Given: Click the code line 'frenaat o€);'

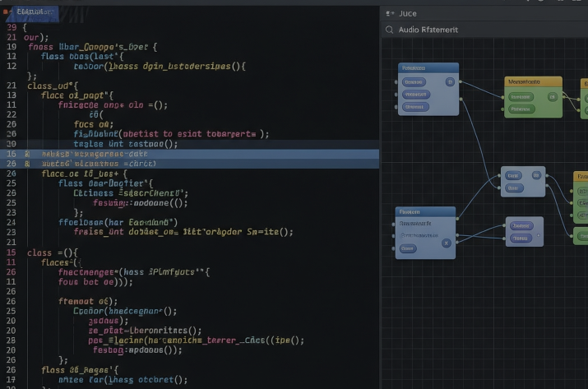Looking at the screenshot, I should 88,301.
